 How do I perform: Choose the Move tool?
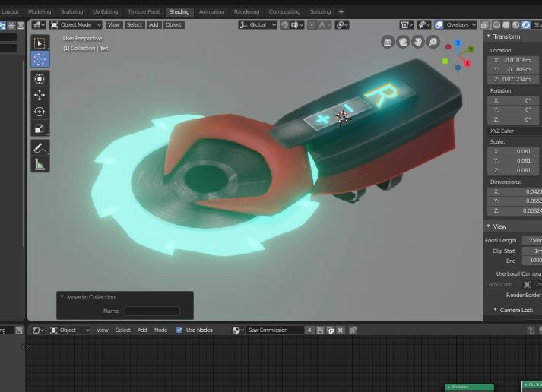coord(40,95)
